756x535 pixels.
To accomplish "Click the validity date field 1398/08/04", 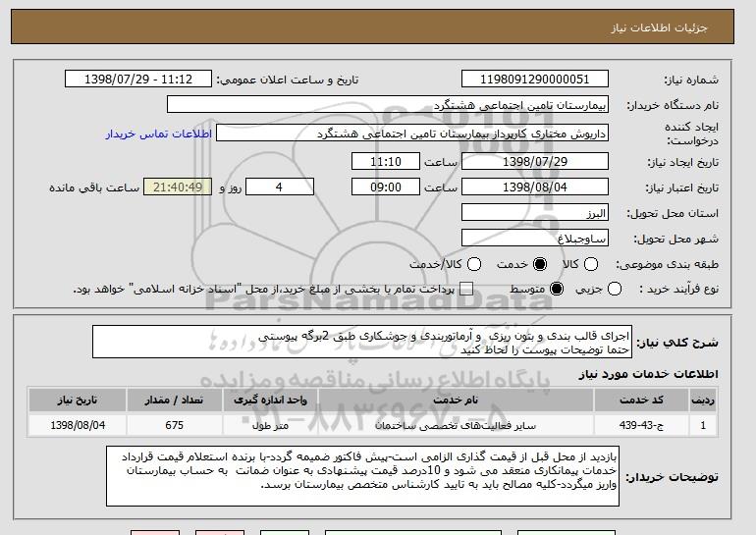I will [535, 187].
